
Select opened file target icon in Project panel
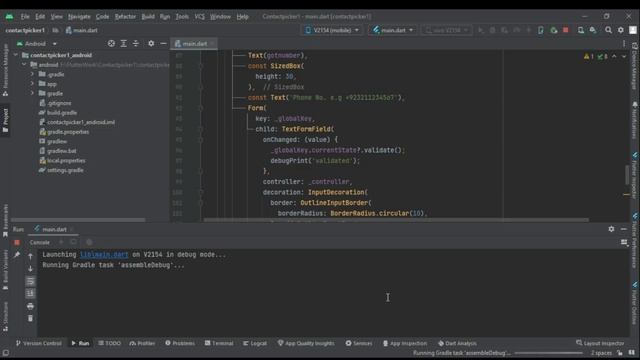click(x=111, y=43)
